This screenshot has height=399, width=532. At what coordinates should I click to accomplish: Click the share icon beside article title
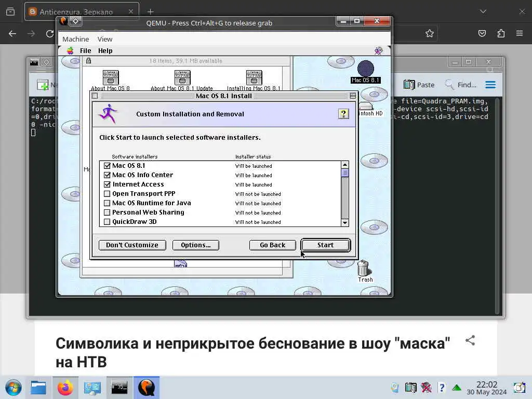(x=470, y=340)
